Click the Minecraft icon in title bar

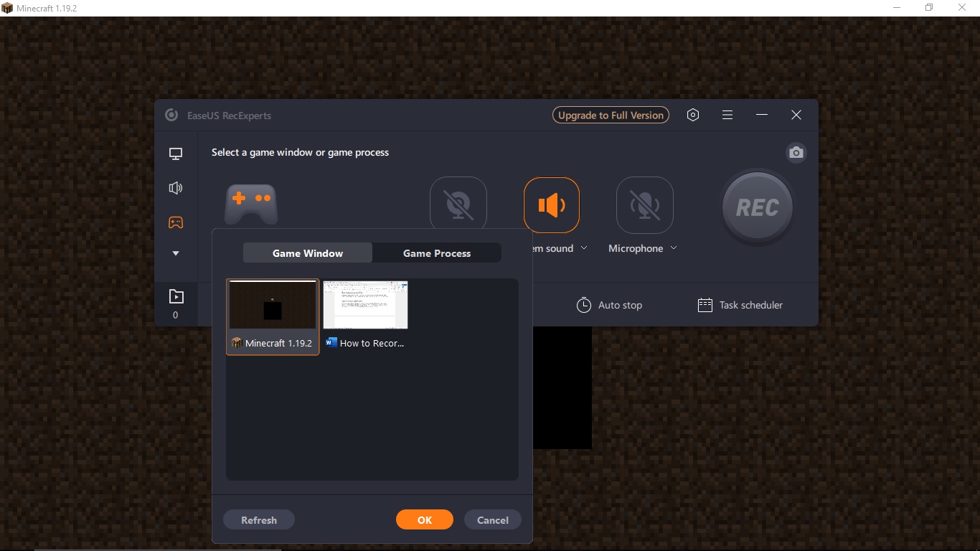point(7,8)
